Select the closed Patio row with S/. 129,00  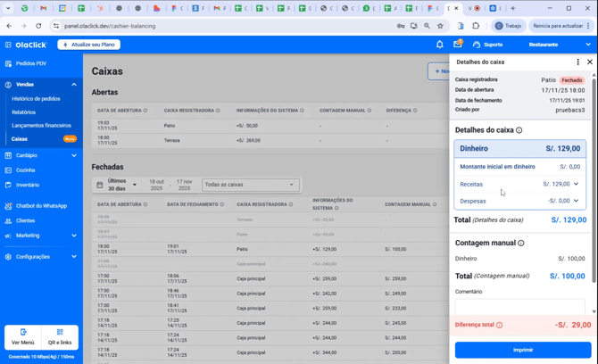(270, 249)
